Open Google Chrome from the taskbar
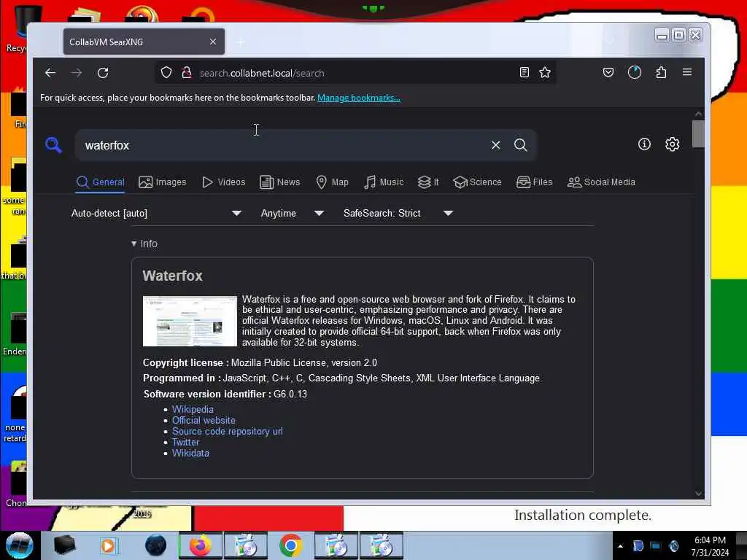This screenshot has height=560, width=747. 290,545
